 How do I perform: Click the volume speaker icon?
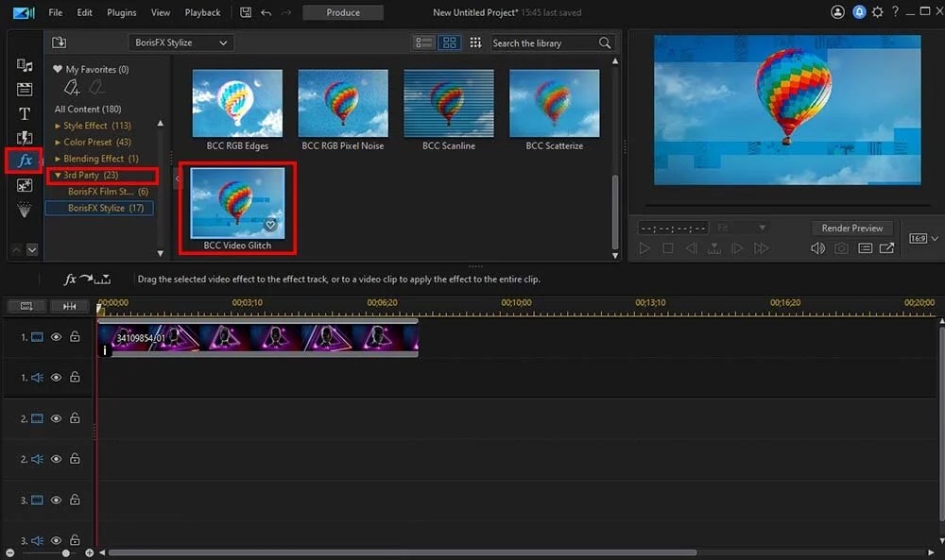tap(817, 248)
